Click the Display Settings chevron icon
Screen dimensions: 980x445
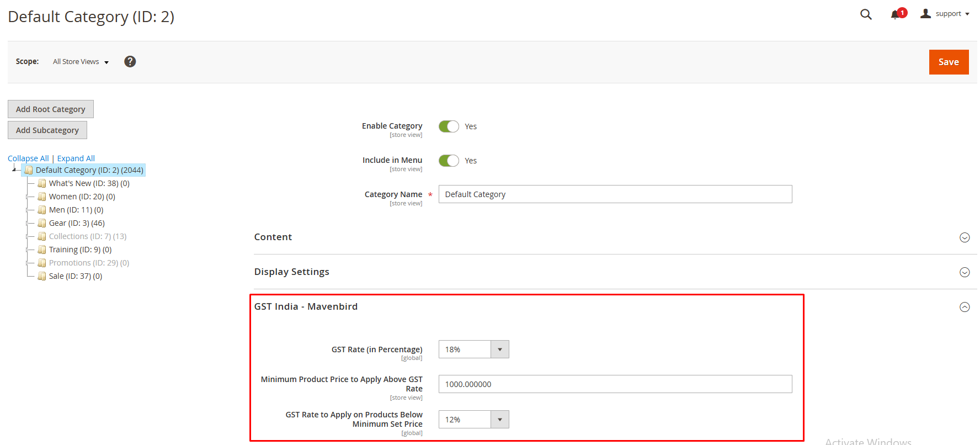click(x=965, y=272)
